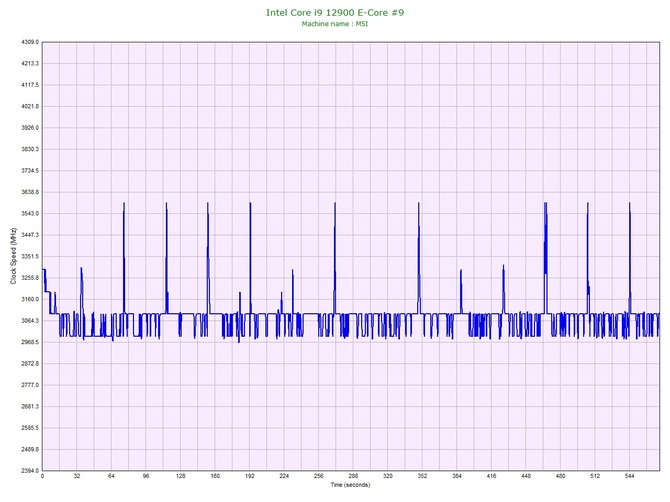The width and height of the screenshot is (670, 502).
Task: Select the 4213.3 y-axis value
Action: point(30,64)
